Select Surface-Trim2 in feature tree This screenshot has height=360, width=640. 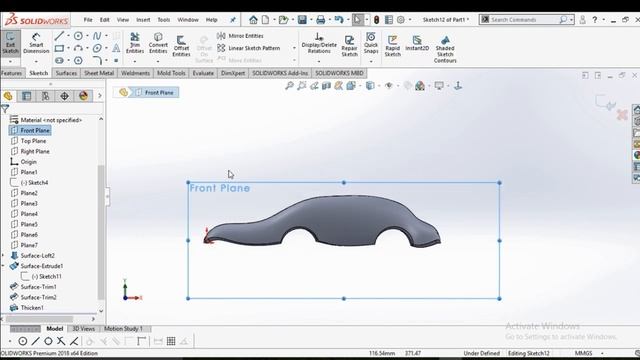(x=33, y=298)
